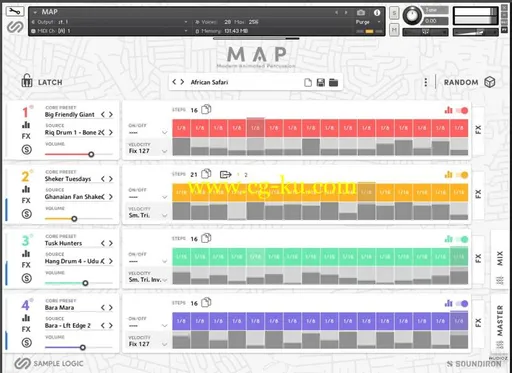The height and width of the screenshot is (373, 512).
Task: Toggle the purple core 4 sequencer switch
Action: pos(462,303)
